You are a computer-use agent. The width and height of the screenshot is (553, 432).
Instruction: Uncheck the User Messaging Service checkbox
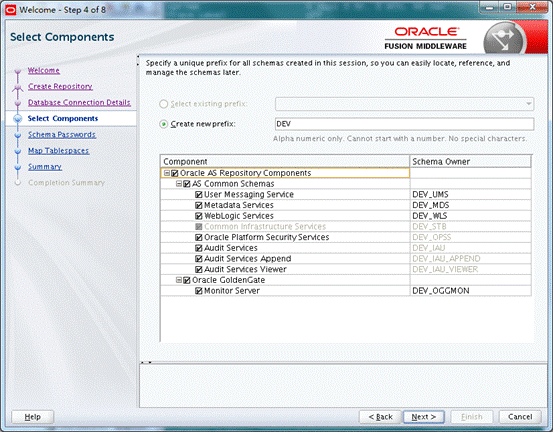click(199, 194)
